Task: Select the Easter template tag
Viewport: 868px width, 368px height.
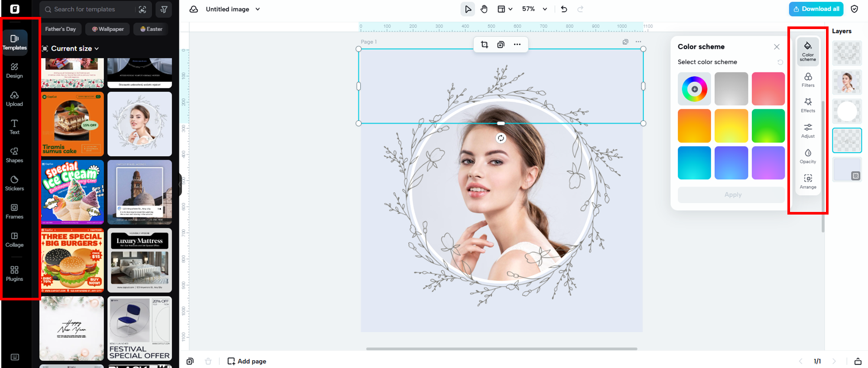Action: pos(151,29)
